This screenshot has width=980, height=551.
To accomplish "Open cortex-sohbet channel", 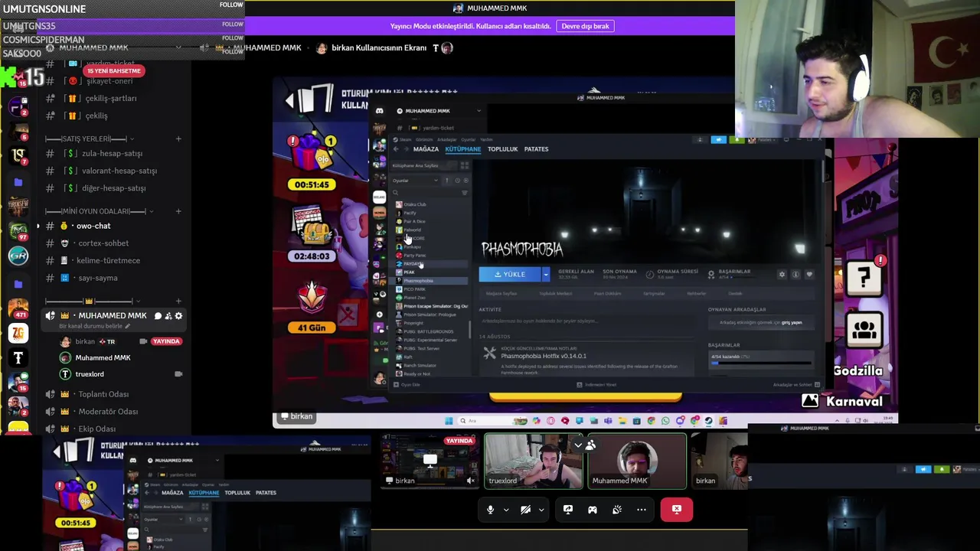I will point(103,243).
